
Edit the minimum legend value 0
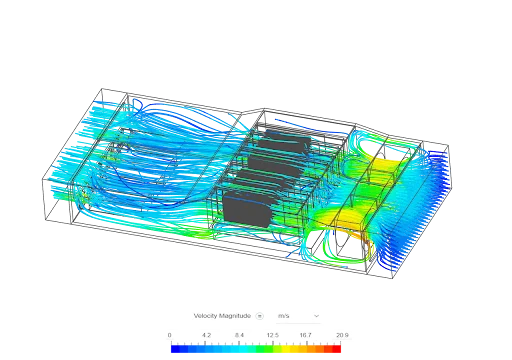click(170, 335)
